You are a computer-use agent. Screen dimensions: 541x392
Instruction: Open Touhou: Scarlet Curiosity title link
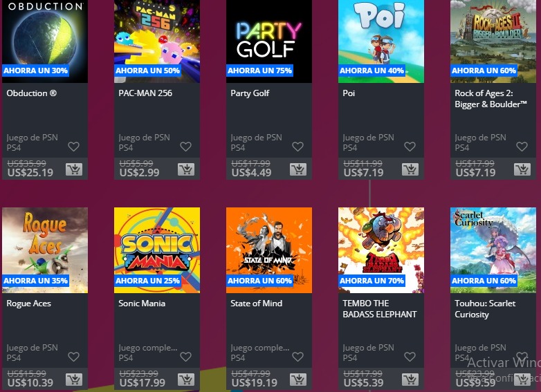(485, 309)
